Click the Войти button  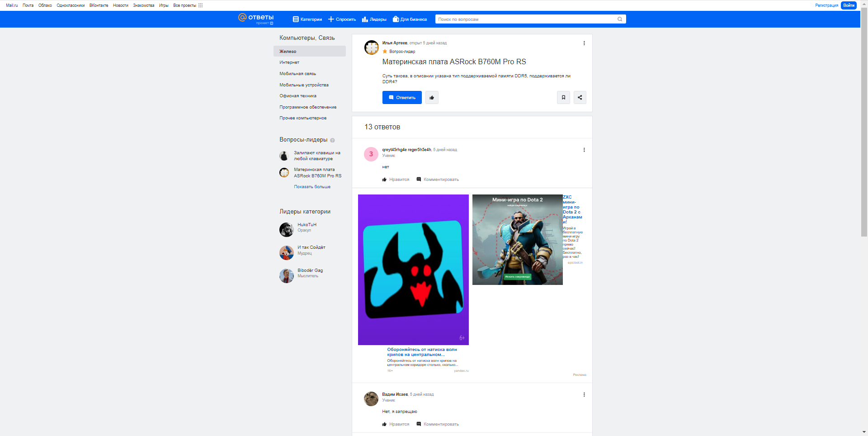coord(849,5)
